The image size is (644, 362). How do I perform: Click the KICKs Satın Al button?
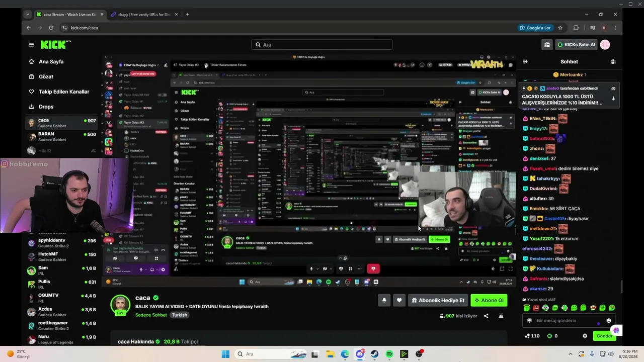(x=576, y=45)
